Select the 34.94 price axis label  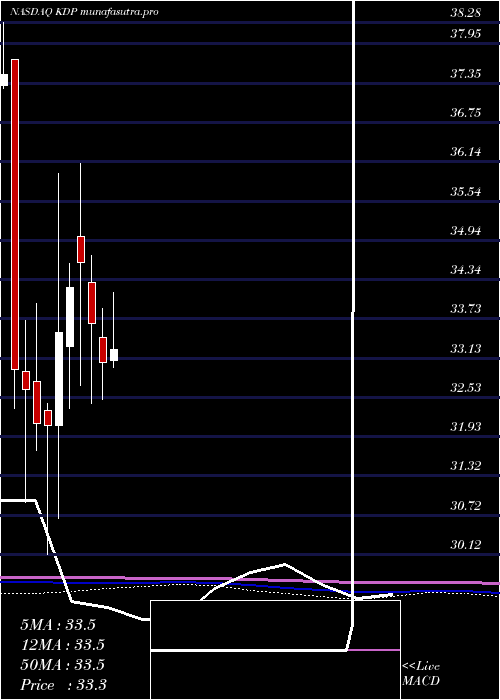tap(466, 231)
